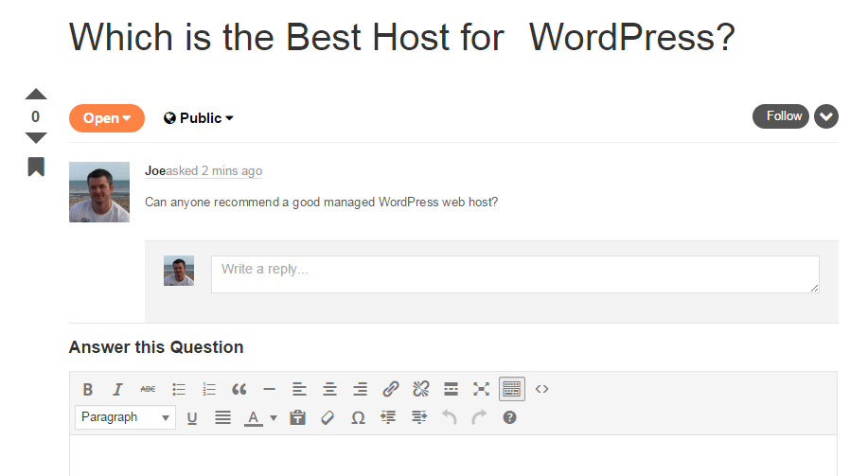Justify the text alignment

pyautogui.click(x=222, y=417)
